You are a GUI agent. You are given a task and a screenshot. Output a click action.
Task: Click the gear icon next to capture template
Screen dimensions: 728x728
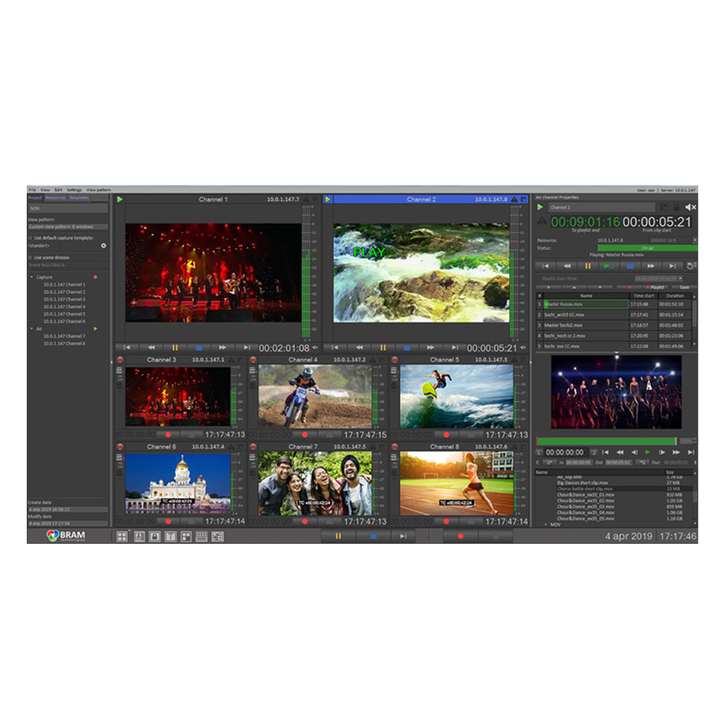[x=103, y=245]
